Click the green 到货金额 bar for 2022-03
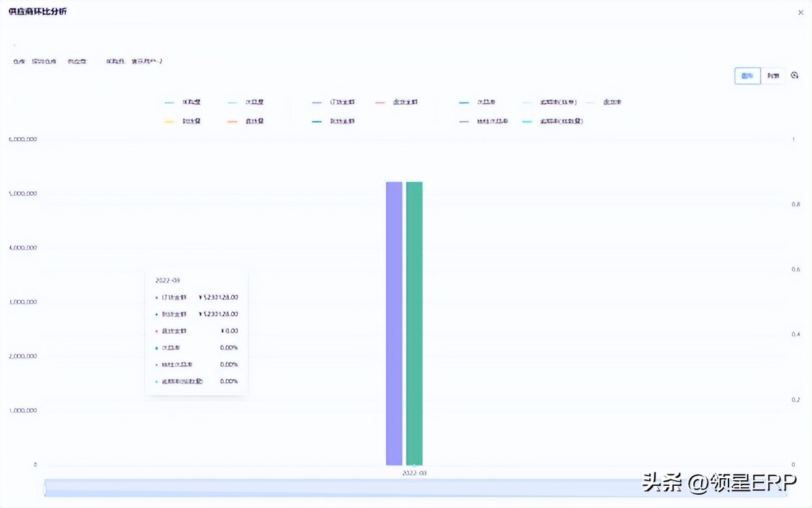 (x=414, y=323)
